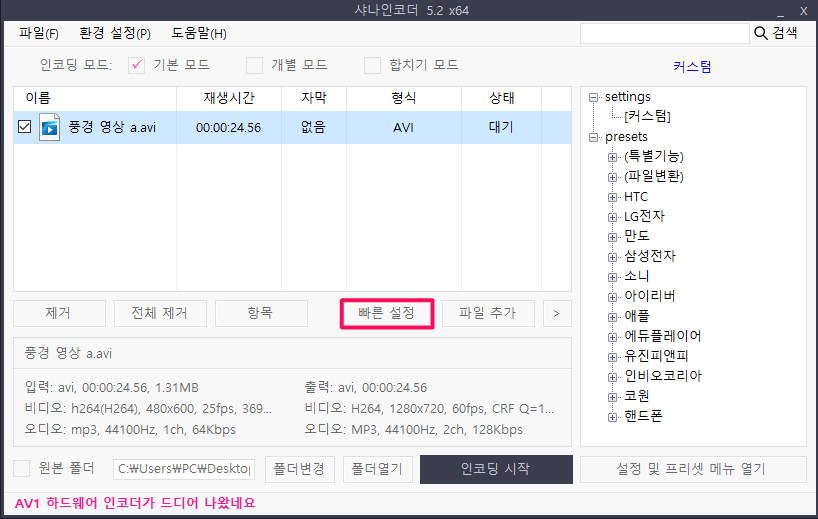This screenshot has width=818, height=519.
Task: Expand the (특별기능) preset group
Action: [x=612, y=157]
